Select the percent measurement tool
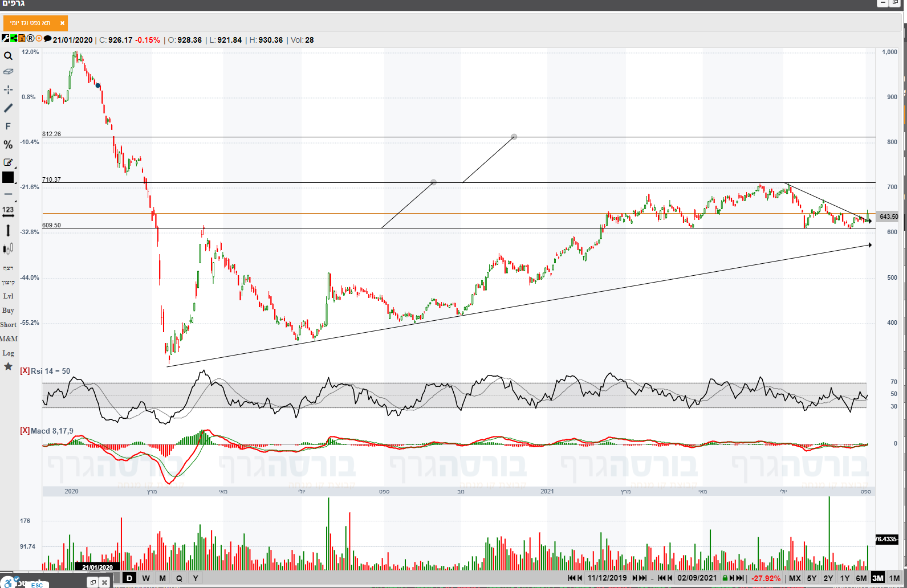Viewport: 907px width, 588px height. point(8,144)
